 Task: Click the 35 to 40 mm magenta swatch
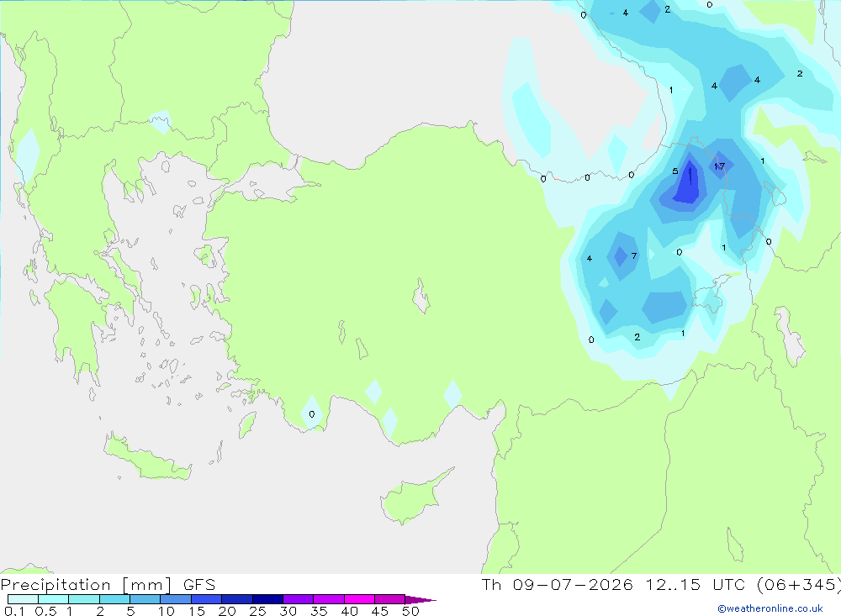[329, 599]
